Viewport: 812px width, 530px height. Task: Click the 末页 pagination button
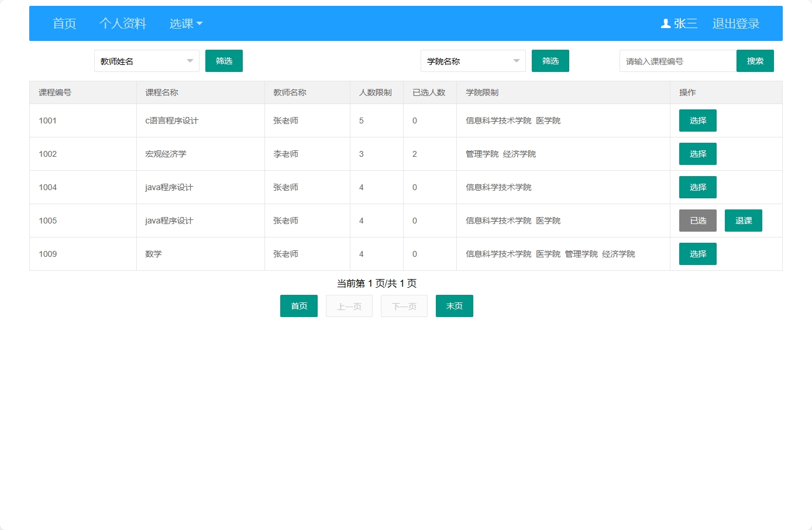click(454, 306)
